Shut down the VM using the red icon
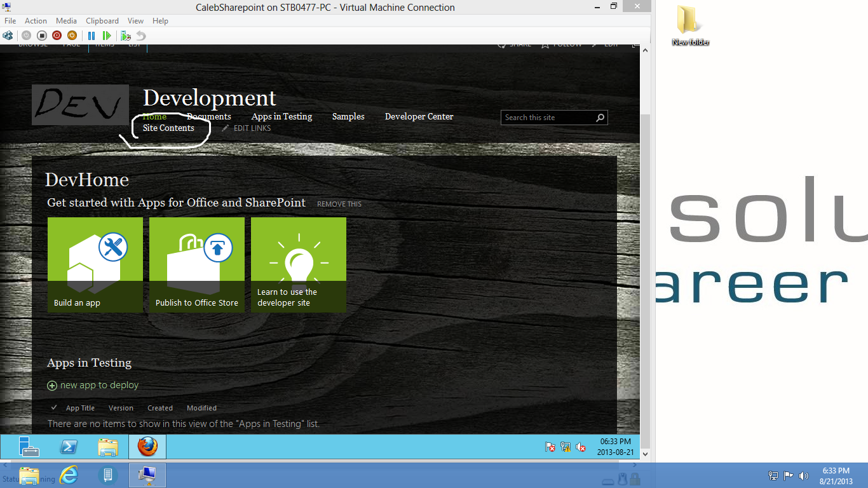 tap(57, 36)
